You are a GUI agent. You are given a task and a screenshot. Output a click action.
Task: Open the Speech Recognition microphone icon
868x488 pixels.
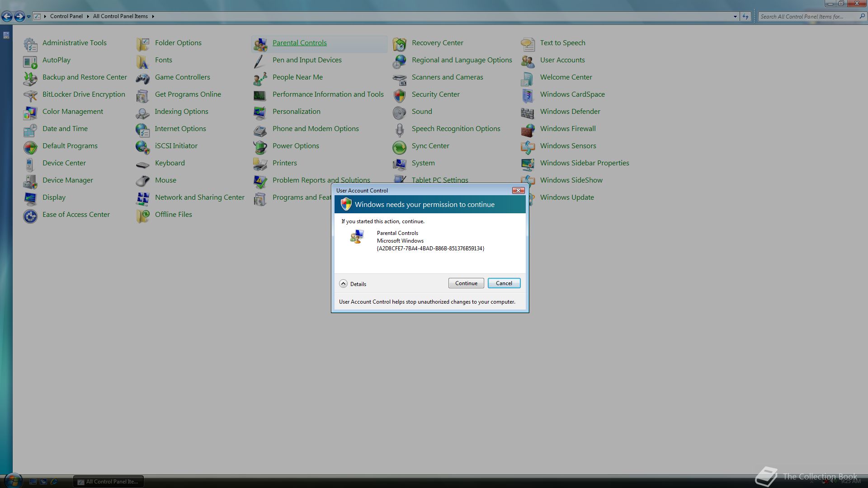point(400,130)
